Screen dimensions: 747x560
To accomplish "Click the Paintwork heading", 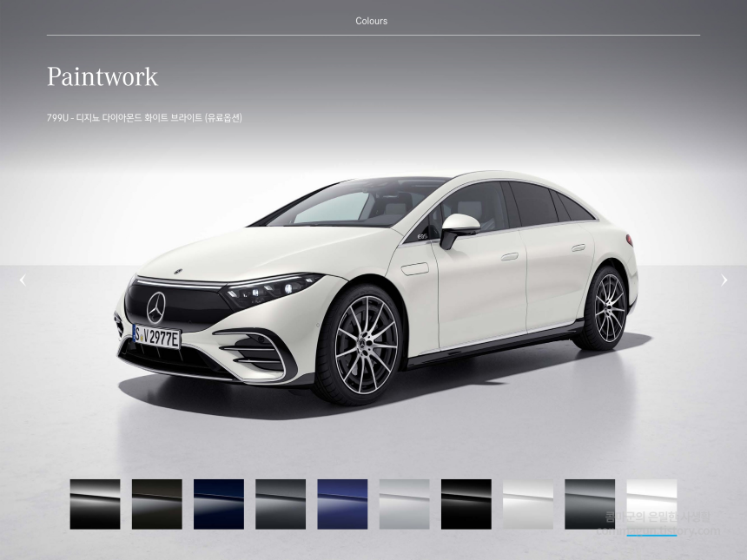I will point(102,76).
